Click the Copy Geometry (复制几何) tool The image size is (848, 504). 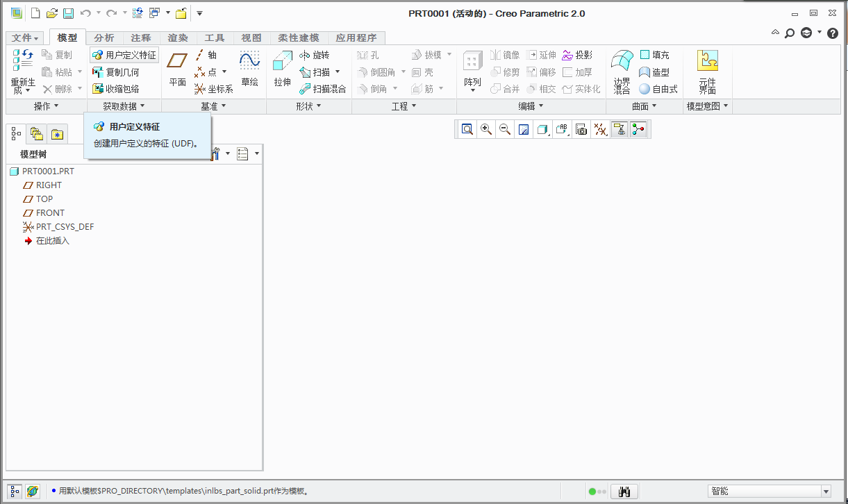pos(116,72)
